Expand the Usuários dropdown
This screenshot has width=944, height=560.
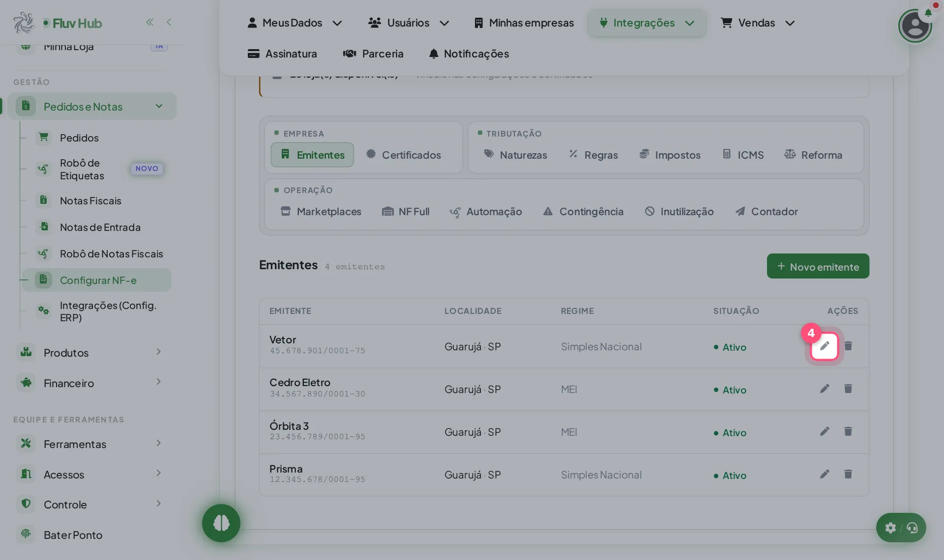pyautogui.click(x=409, y=23)
